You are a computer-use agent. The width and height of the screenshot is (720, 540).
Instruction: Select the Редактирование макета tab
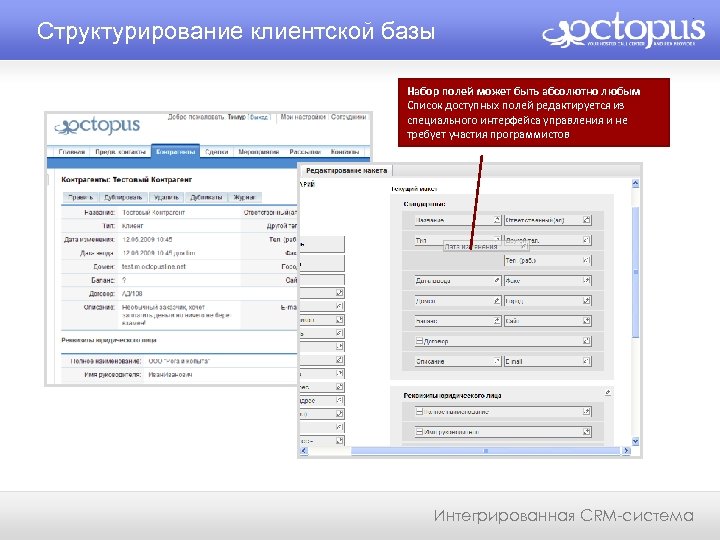(346, 171)
